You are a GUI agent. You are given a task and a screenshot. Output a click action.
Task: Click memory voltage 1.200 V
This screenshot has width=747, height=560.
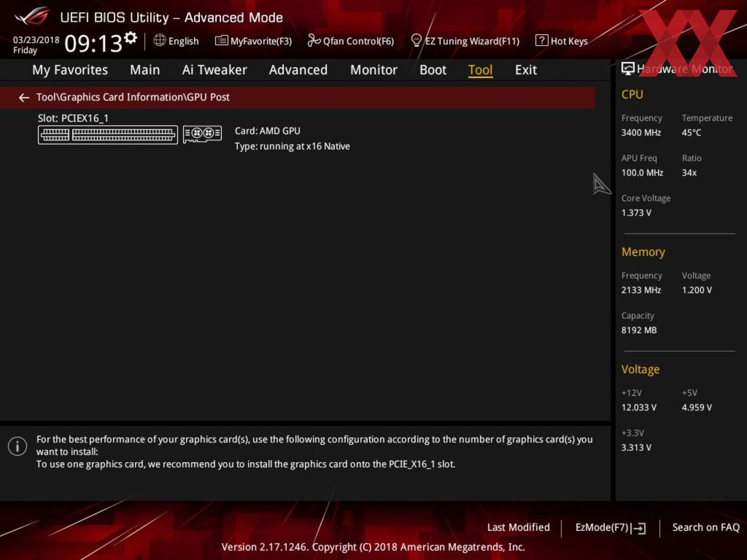[x=697, y=290]
